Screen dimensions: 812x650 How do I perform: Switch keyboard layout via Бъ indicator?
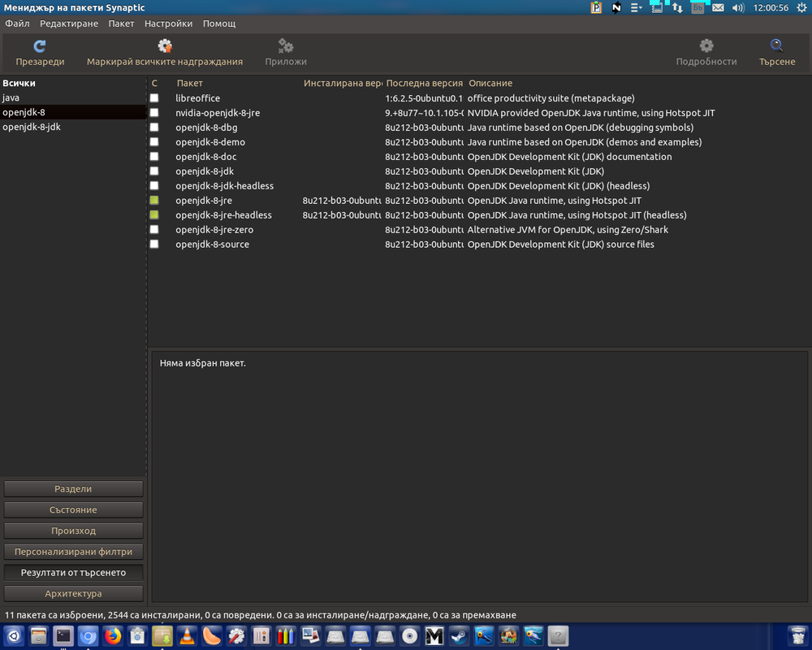(x=698, y=8)
